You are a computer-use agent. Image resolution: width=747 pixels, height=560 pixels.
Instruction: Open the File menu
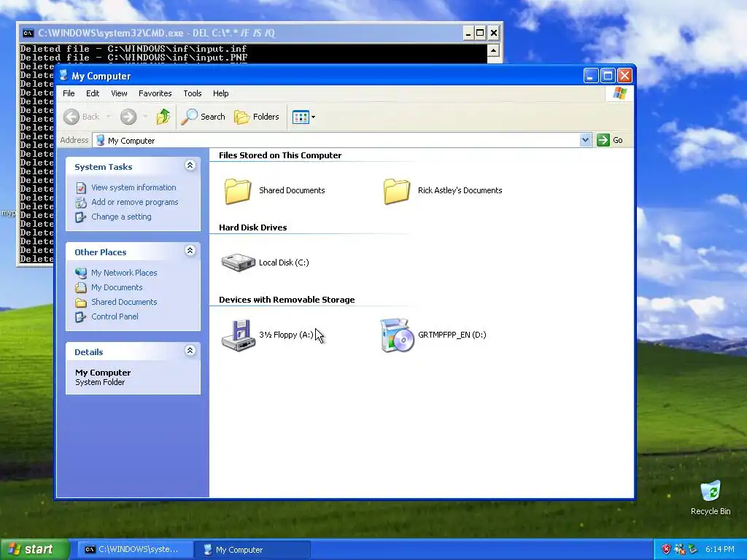click(69, 93)
